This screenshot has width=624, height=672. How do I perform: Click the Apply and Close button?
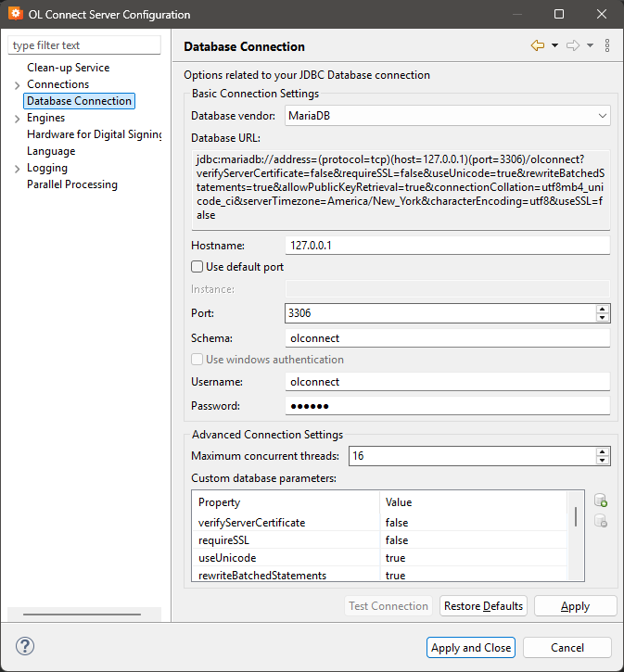tap(471, 647)
